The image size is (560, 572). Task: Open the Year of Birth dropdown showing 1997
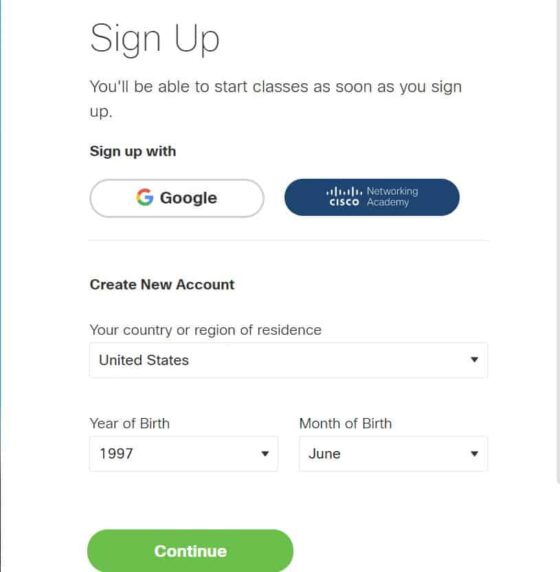(184, 453)
